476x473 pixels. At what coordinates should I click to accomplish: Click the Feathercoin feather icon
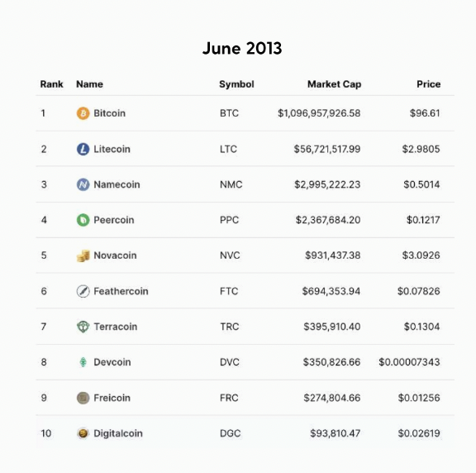83,291
